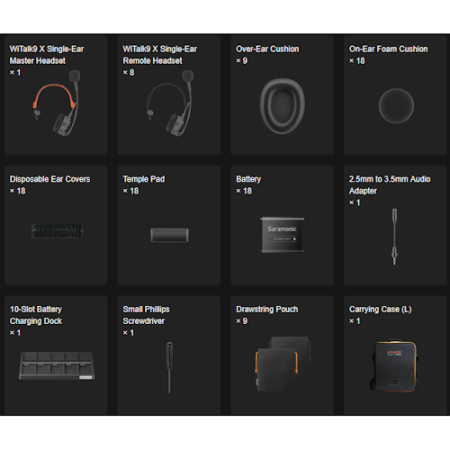Click the '× 1' Carrying Case quantity
This screenshot has height=450, width=450.
(x=355, y=321)
